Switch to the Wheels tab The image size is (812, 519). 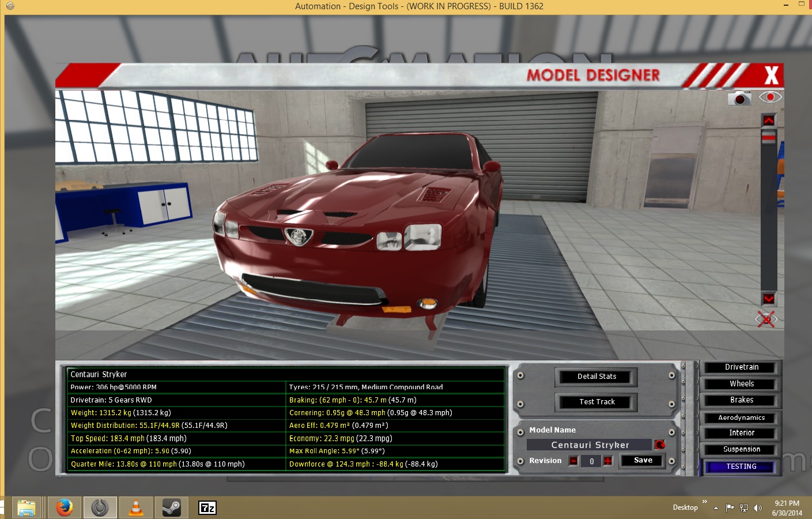(741, 383)
